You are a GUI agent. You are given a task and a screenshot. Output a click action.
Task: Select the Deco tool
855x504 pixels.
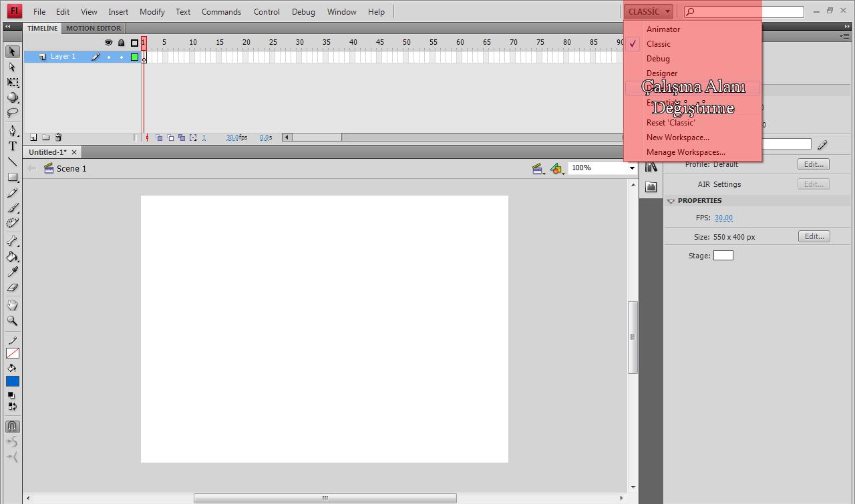12,223
